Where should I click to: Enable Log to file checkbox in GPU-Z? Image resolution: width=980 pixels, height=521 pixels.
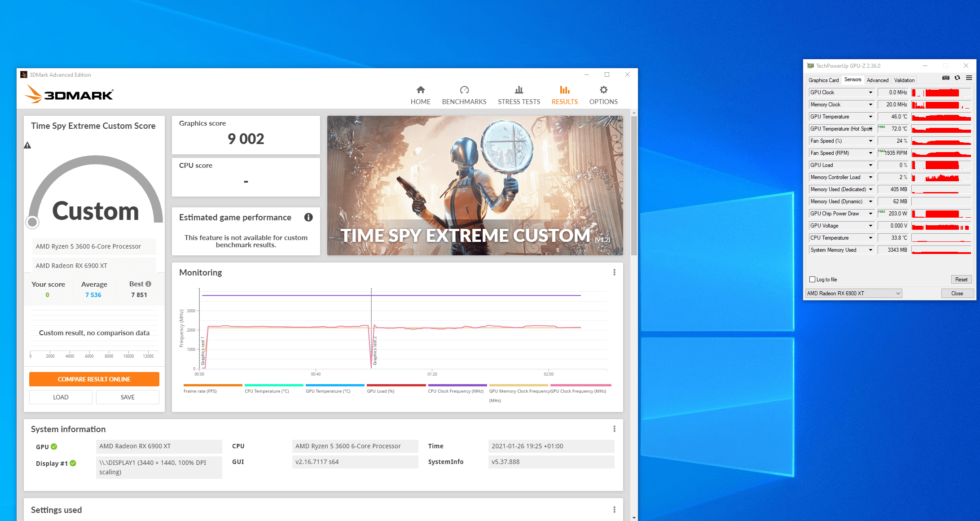click(x=812, y=280)
